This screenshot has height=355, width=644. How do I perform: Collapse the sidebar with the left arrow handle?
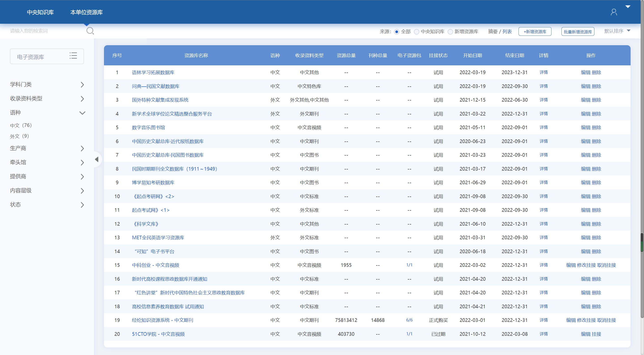tap(97, 159)
